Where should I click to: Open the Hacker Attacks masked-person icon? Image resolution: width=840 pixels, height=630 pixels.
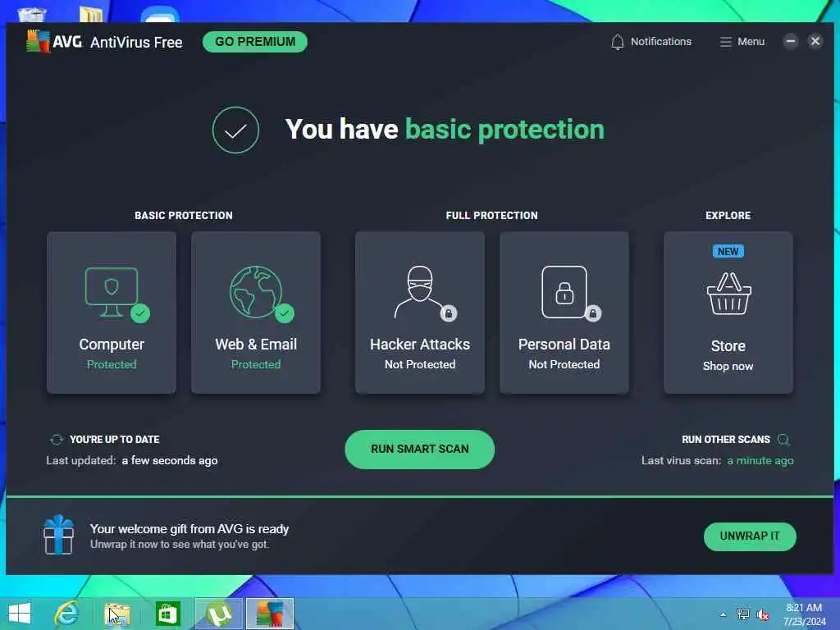[419, 292]
